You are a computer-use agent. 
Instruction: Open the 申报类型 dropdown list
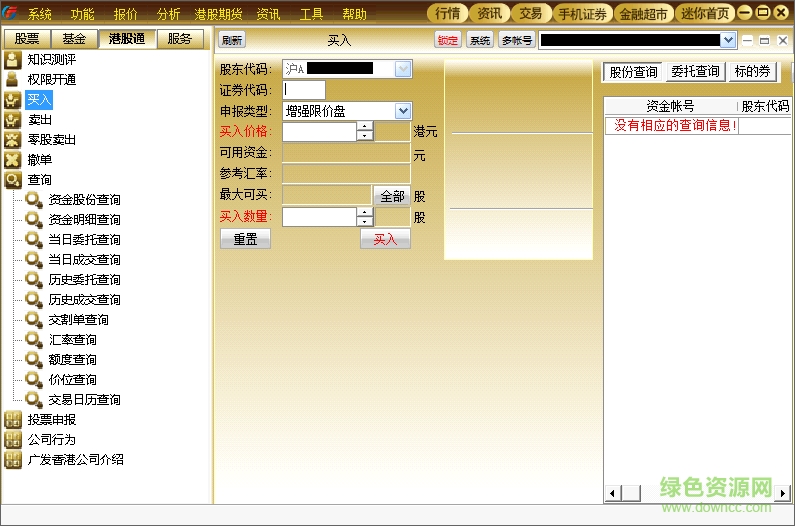(402, 111)
